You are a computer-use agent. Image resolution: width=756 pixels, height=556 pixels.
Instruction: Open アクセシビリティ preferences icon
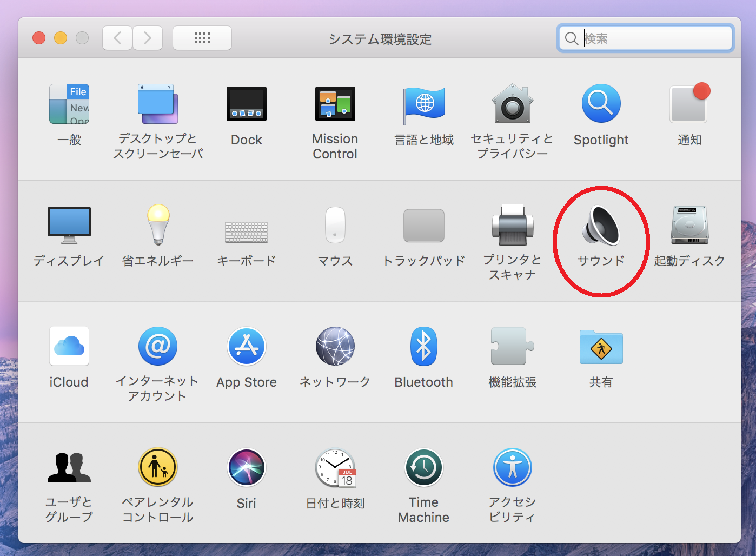(513, 467)
